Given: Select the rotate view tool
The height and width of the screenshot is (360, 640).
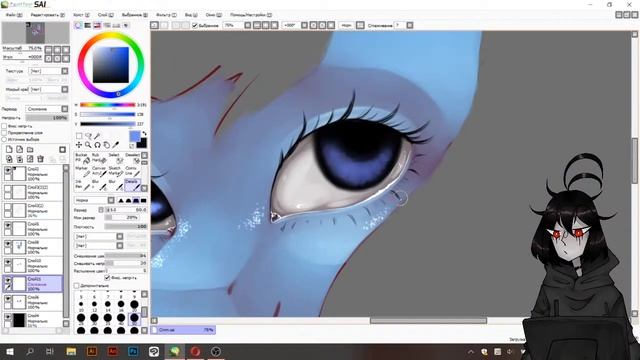Looking at the screenshot, I should click(98, 145).
